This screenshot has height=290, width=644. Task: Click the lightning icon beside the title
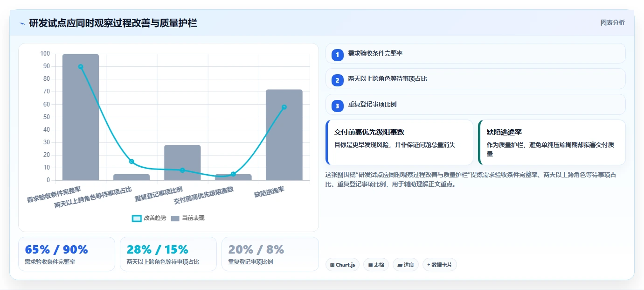click(22, 23)
